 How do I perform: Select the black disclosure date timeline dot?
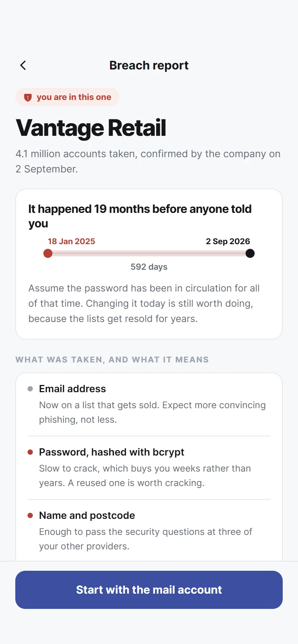pos(250,253)
